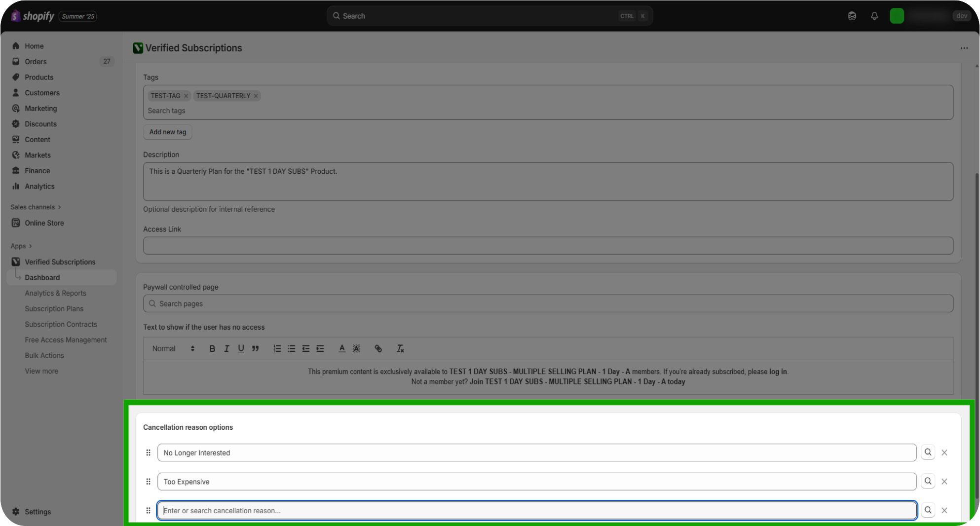Screen dimensions: 980x526
Task: Open Normal paragraph style dropdown
Action: coord(173,348)
